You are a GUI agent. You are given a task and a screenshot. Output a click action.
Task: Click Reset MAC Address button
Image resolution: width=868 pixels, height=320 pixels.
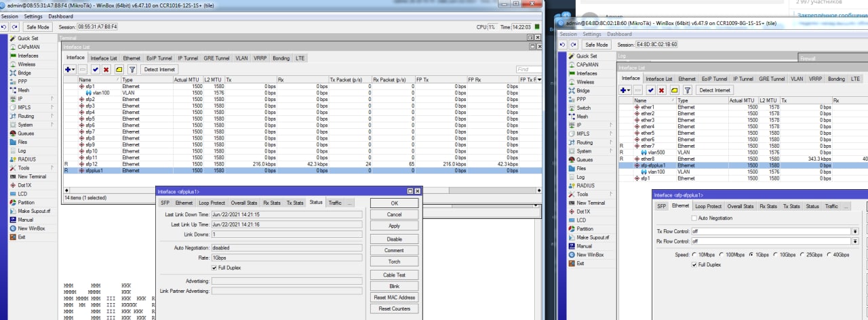coord(394,298)
